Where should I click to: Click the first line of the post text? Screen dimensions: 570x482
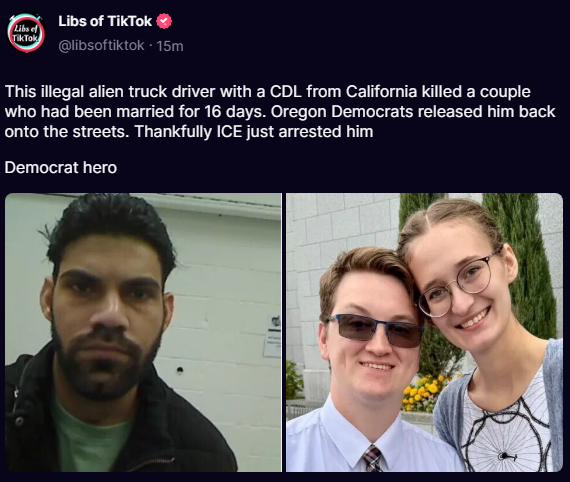(268, 92)
